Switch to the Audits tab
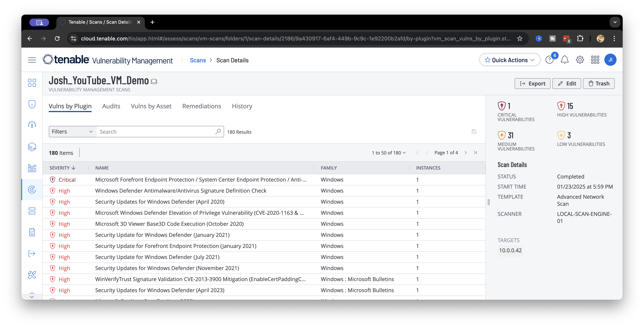Image resolution: width=644 pixels, height=328 pixels. click(111, 106)
